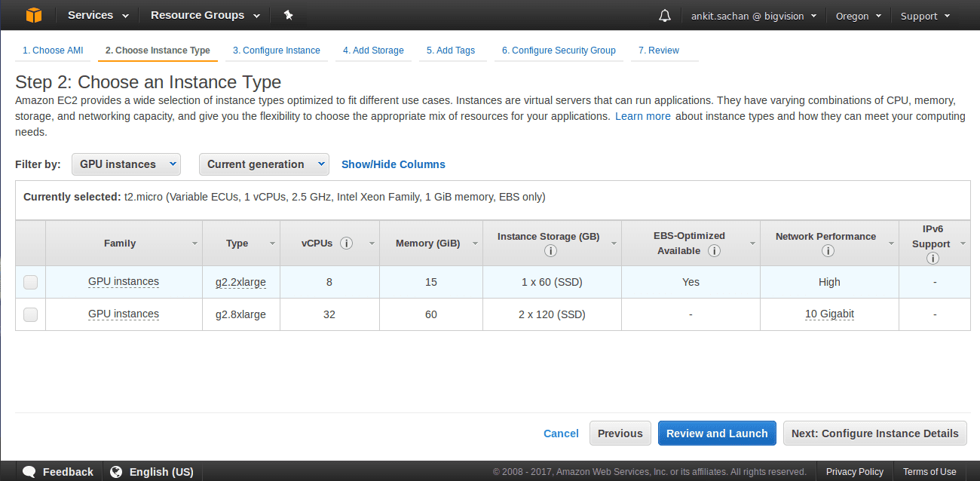Viewport: 980px width, 481px height.
Task: Click the g2.2xlarge type cell
Action: tap(240, 282)
